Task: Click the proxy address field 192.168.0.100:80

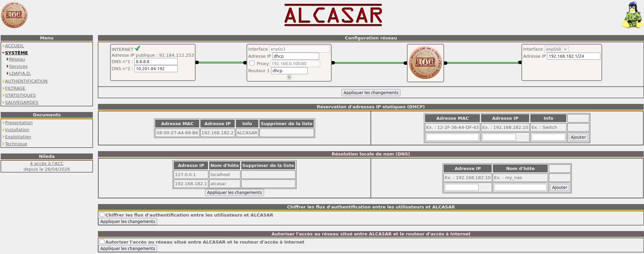Action: click(x=295, y=63)
